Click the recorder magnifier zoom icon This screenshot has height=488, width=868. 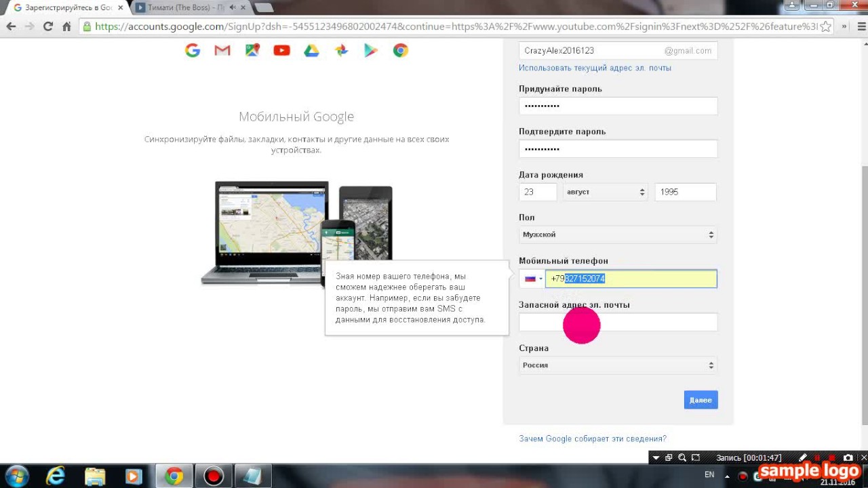pyautogui.click(x=682, y=457)
